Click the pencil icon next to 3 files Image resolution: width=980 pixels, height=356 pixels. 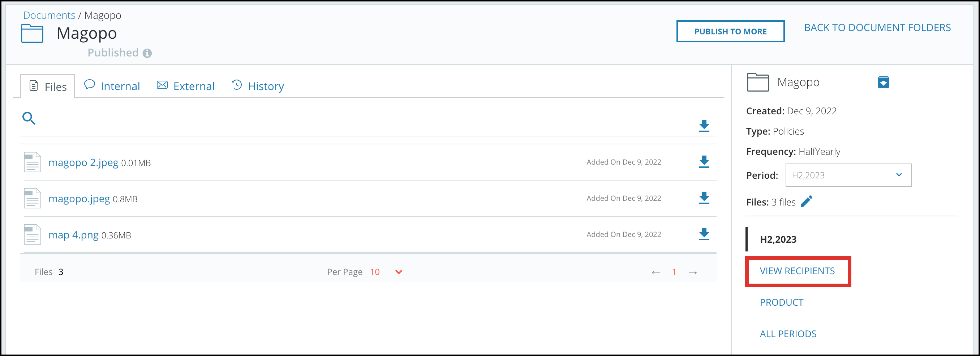807,202
